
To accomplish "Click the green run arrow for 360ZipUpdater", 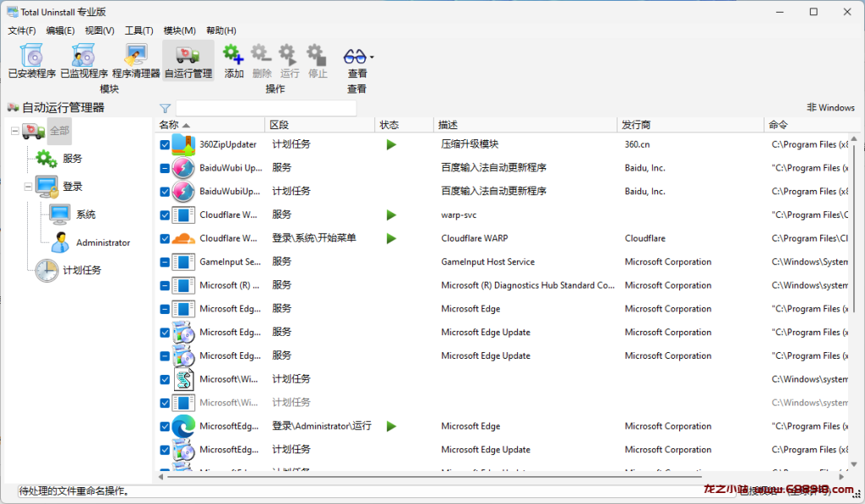I will click(391, 144).
